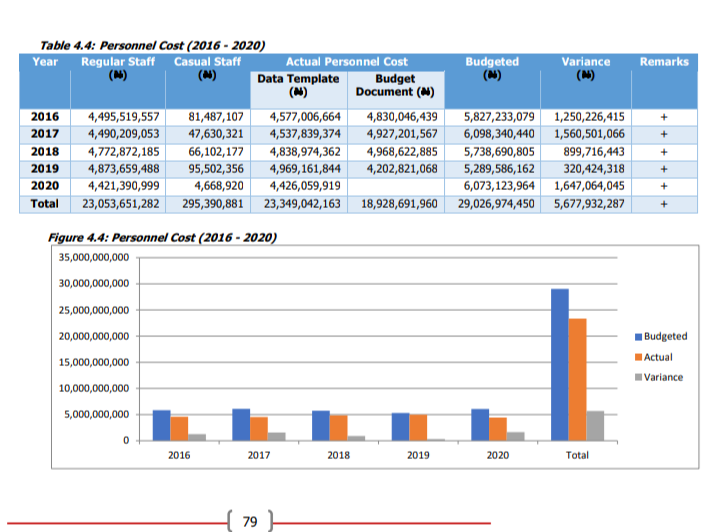Click the cell value 4,421,390,999
Viewport: 720px width, 532px height.
[124, 185]
